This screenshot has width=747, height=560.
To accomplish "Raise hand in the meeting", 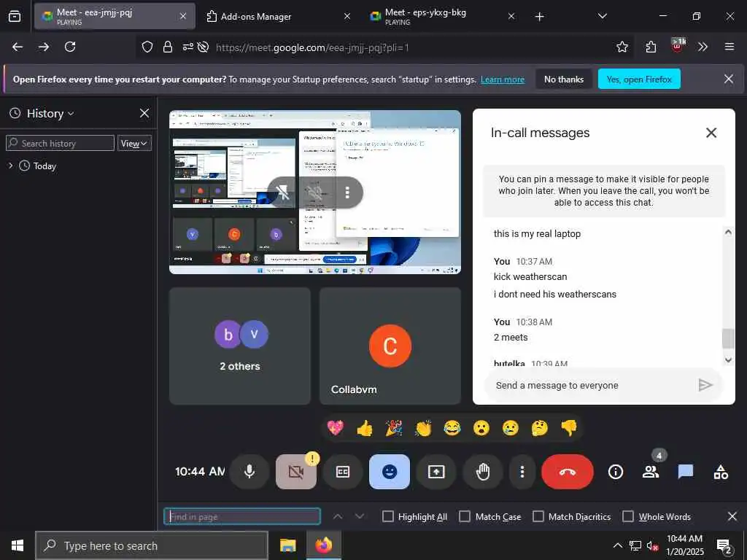I will pos(483,472).
